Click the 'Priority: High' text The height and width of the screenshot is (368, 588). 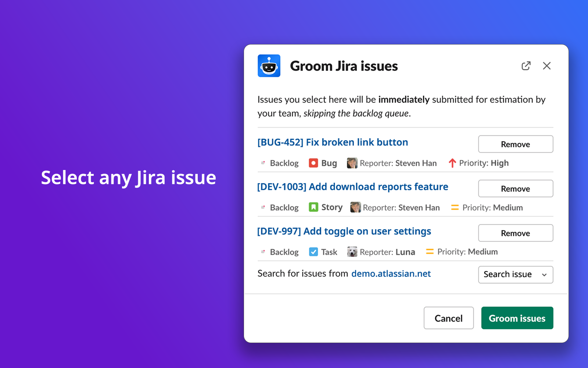coord(484,163)
